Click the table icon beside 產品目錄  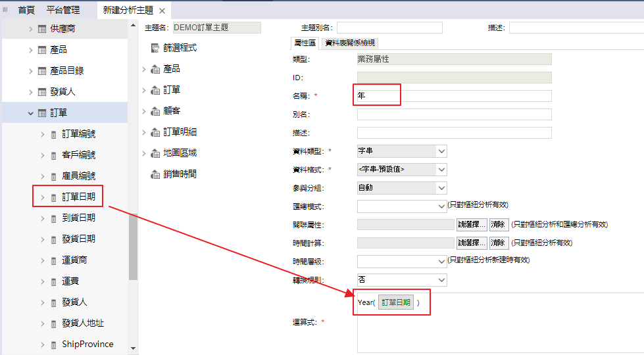tap(42, 71)
